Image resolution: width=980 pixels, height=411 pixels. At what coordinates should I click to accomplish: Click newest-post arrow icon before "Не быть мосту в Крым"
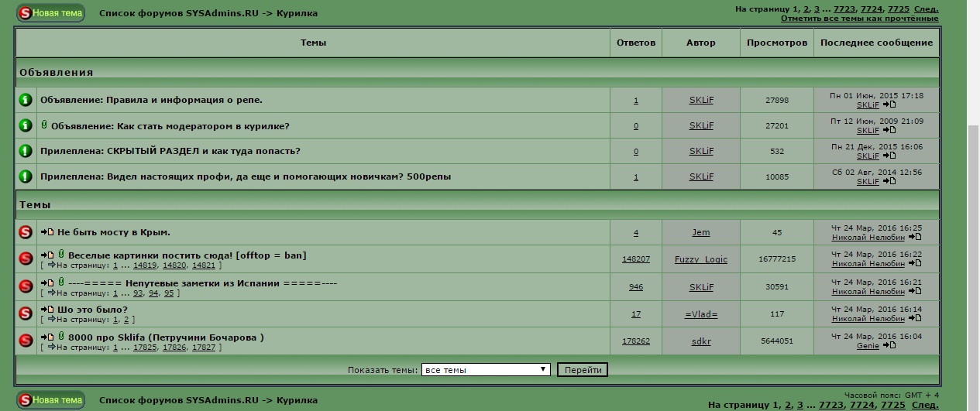pos(47,232)
